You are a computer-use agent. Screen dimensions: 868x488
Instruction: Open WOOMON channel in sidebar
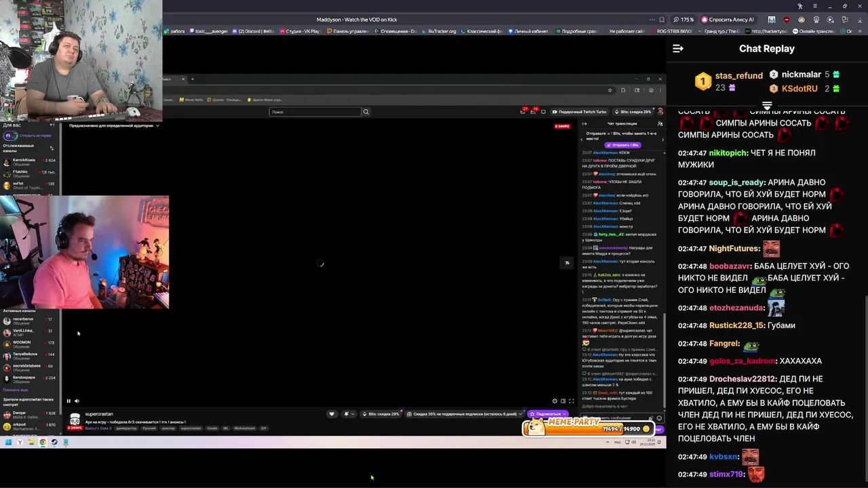29,344
